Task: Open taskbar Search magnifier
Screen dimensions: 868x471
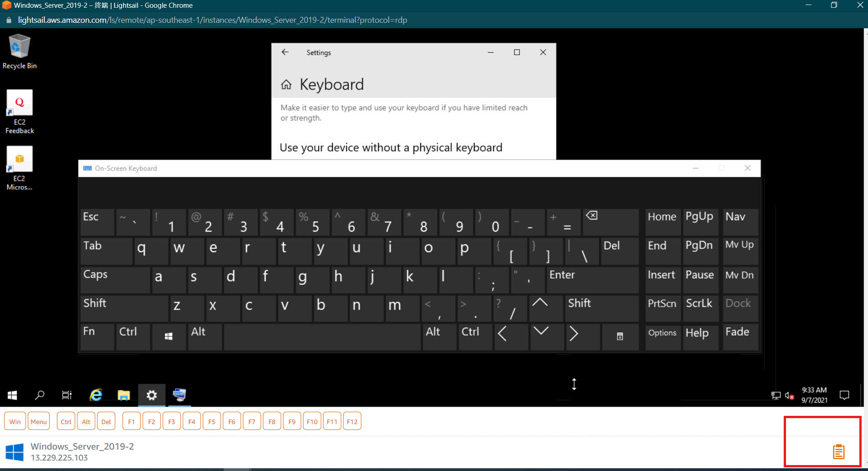Action: (x=40, y=395)
